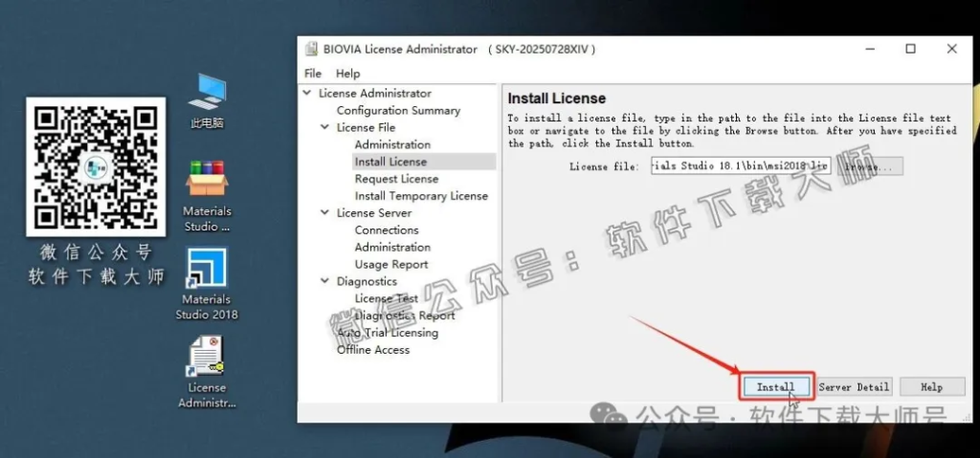
Task: Collapse the License File tree node
Action: pyautogui.click(x=325, y=127)
